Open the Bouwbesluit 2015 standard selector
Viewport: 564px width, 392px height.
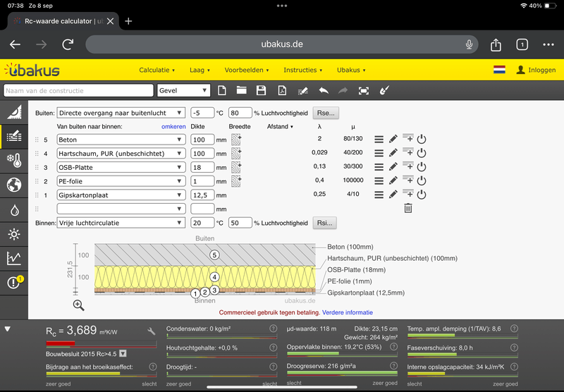123,353
